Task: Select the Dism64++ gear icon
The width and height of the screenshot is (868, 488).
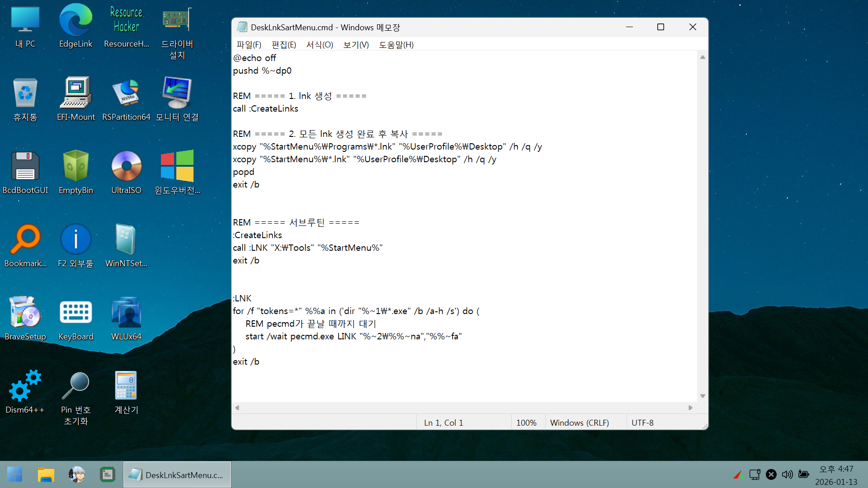Action: (25, 386)
